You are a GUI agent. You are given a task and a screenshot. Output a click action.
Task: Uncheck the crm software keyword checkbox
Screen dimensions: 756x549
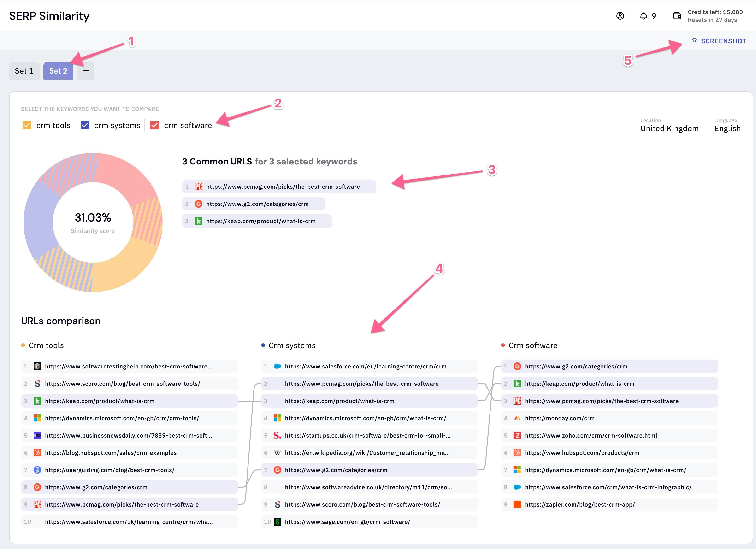154,125
